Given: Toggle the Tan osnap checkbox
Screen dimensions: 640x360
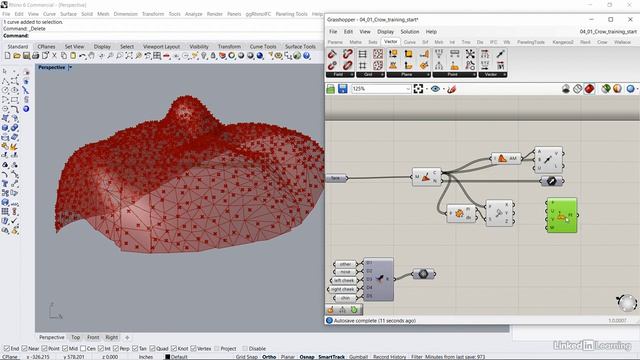Looking at the screenshot, I should pos(135,349).
